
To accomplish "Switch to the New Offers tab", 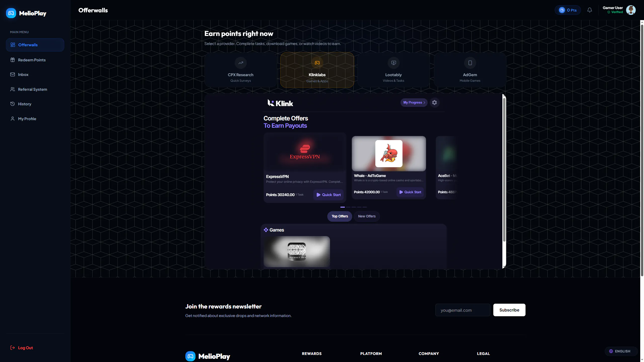I will pos(367,216).
